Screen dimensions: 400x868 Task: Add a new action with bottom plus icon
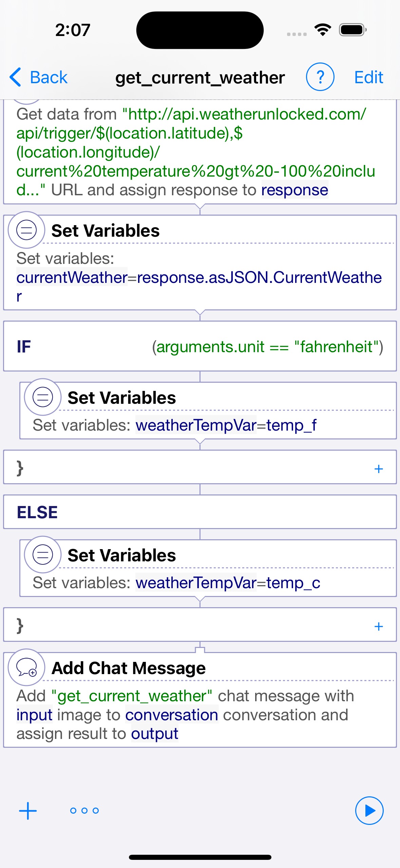(28, 811)
